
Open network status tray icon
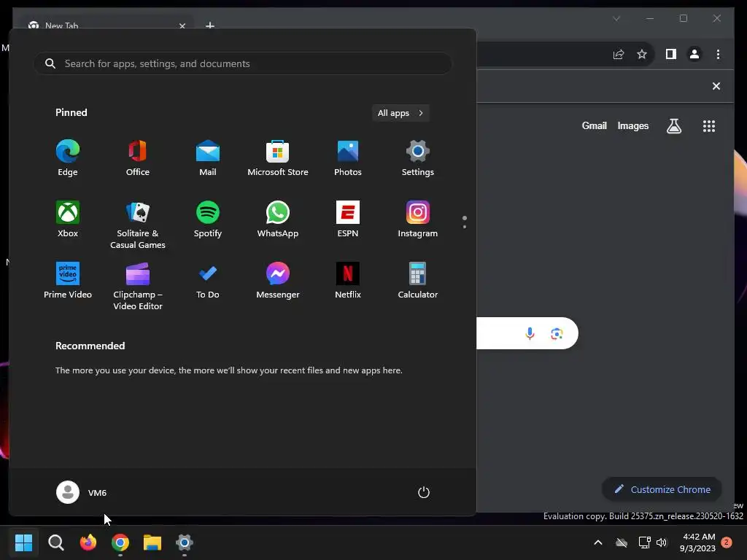click(x=645, y=542)
